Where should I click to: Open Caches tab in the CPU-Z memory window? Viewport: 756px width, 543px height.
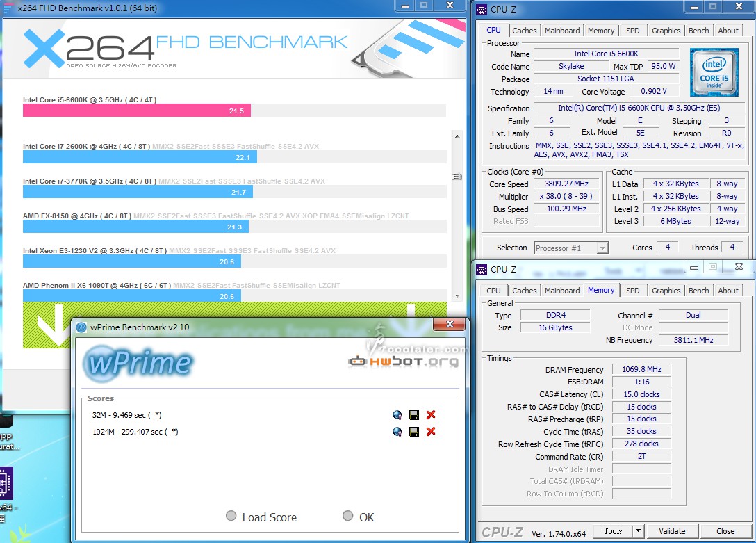pos(524,291)
